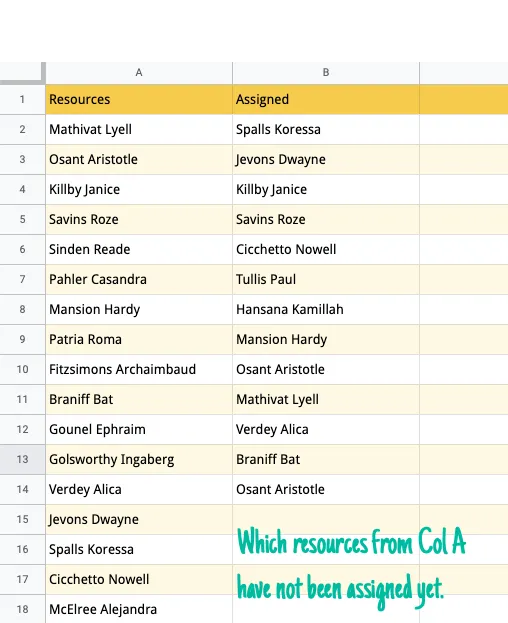Image resolution: width=508 pixels, height=623 pixels.
Task: Select cell A8 'Mansion Hardy'
Action: pyautogui.click(x=139, y=310)
